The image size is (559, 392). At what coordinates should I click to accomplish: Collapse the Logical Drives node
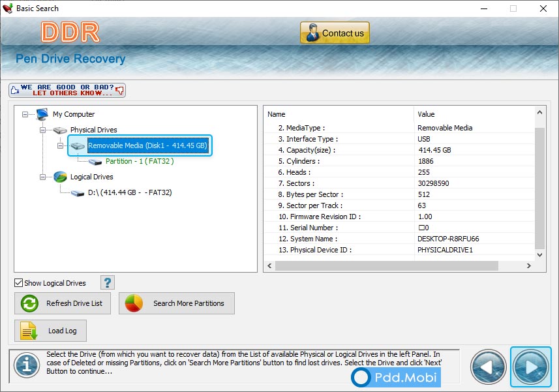click(43, 177)
